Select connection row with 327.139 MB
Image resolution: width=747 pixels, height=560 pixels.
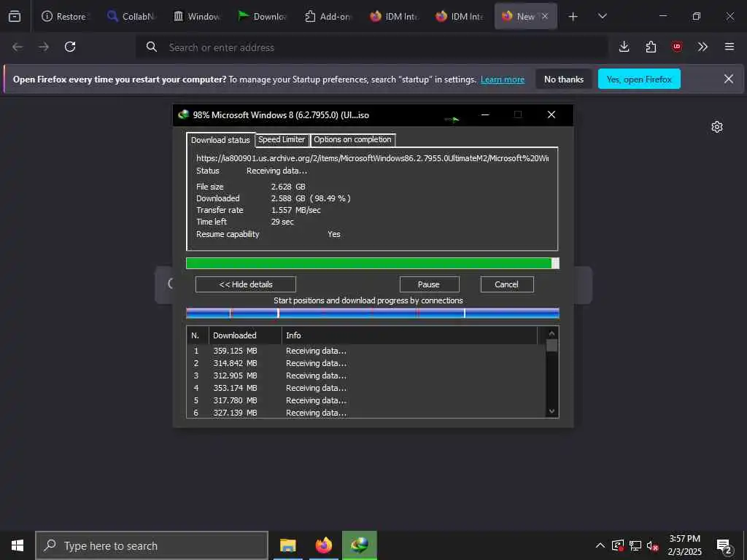pyautogui.click(x=366, y=413)
